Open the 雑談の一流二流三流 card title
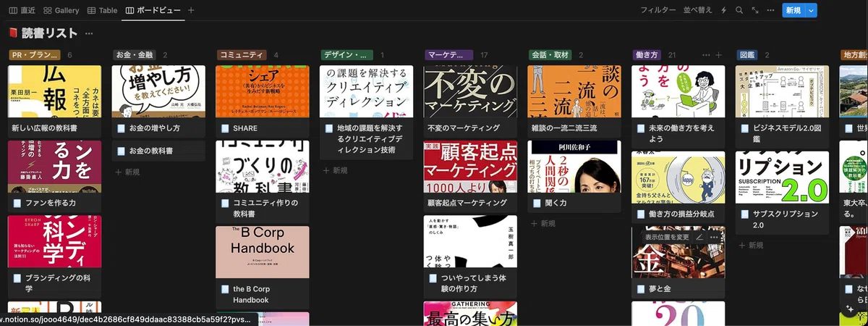Screen dimensions: 868x326 (563, 128)
